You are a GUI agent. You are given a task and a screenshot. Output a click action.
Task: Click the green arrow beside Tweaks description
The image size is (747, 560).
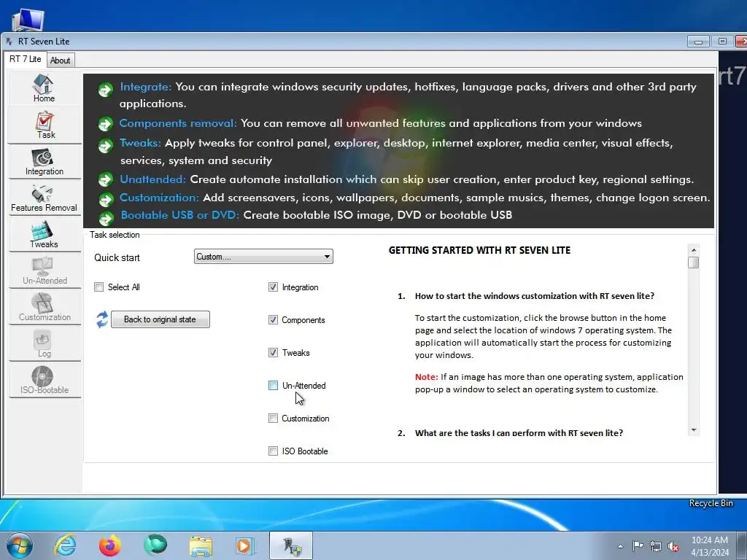click(105, 145)
